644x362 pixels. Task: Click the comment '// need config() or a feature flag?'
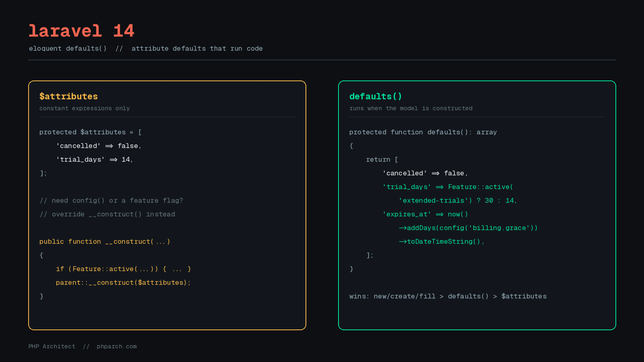tap(111, 201)
